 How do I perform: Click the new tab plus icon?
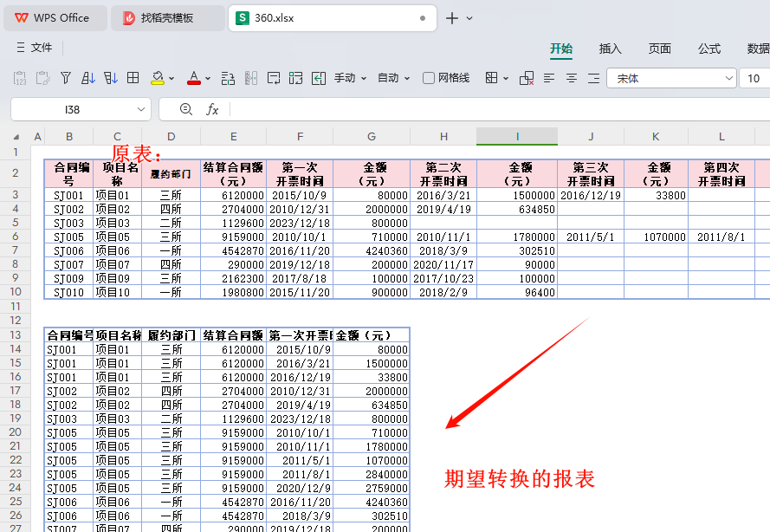(x=452, y=18)
